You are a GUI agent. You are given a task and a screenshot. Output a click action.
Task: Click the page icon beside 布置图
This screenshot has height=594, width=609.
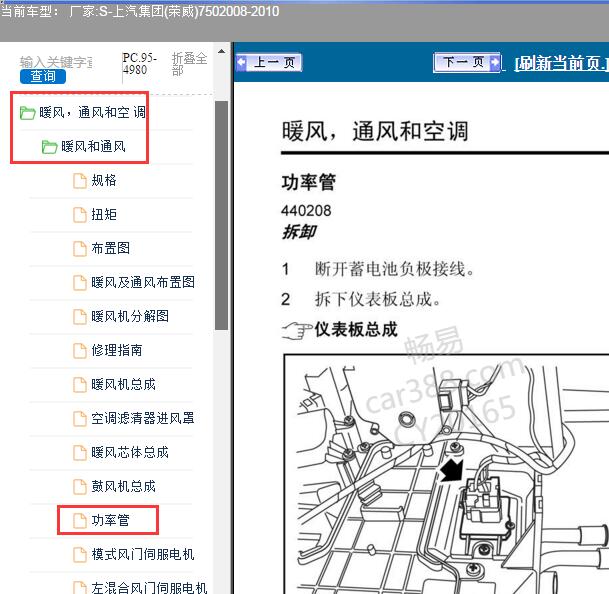point(80,249)
